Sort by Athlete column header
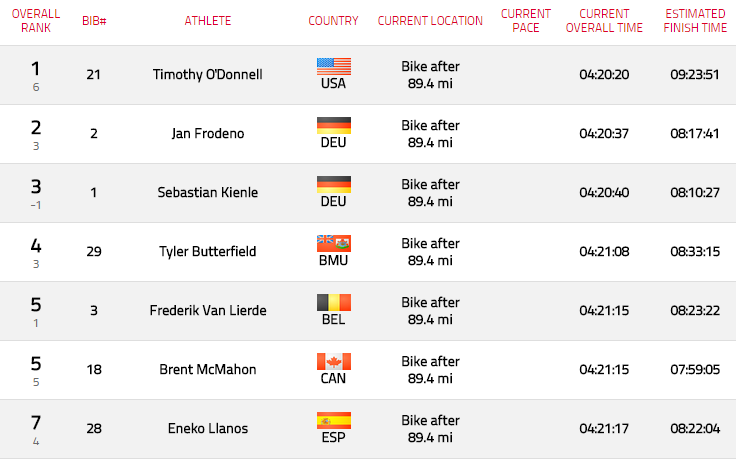The image size is (736, 465). 207,21
